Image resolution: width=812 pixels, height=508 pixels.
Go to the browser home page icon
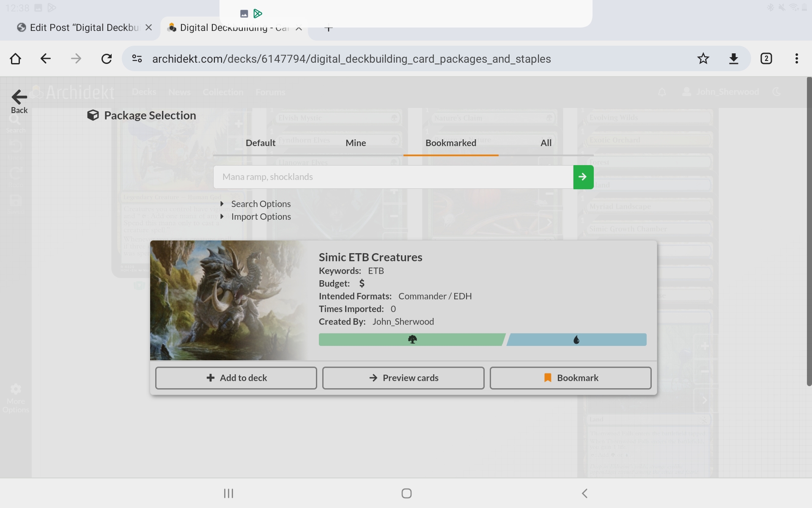point(16,58)
